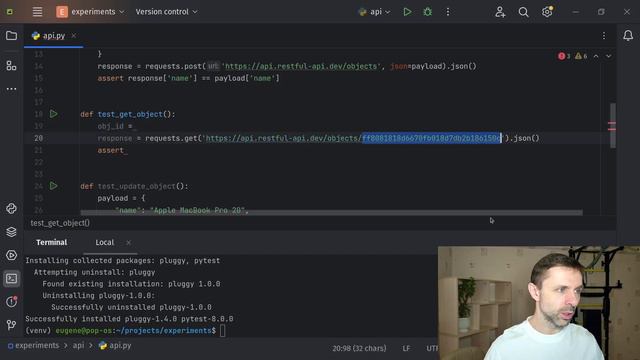
Task: Close the Local terminal tab
Action: 129,242
